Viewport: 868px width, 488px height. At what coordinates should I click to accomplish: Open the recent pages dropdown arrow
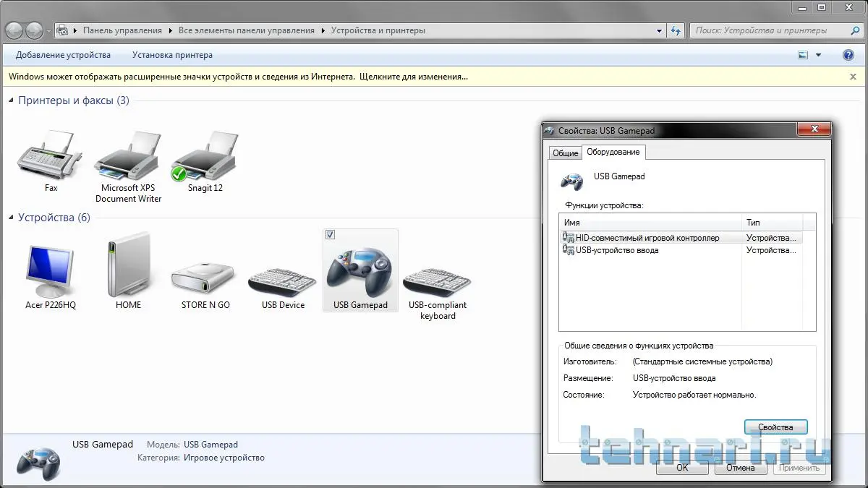(x=48, y=31)
